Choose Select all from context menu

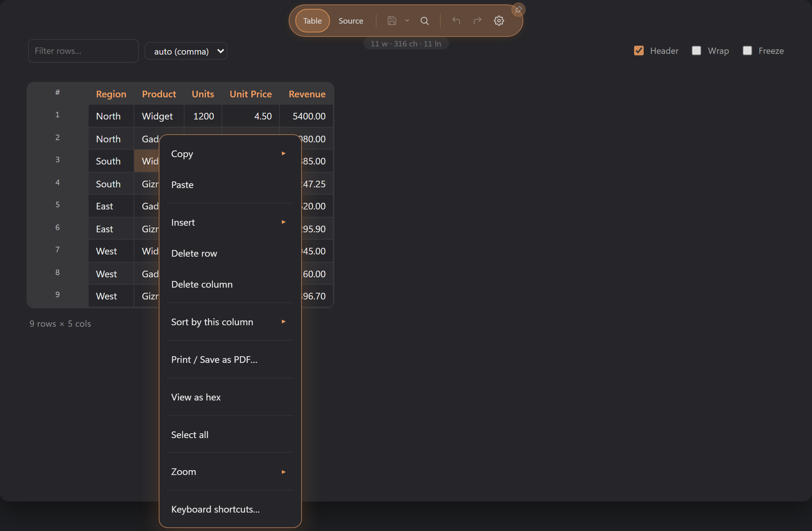pos(230,435)
